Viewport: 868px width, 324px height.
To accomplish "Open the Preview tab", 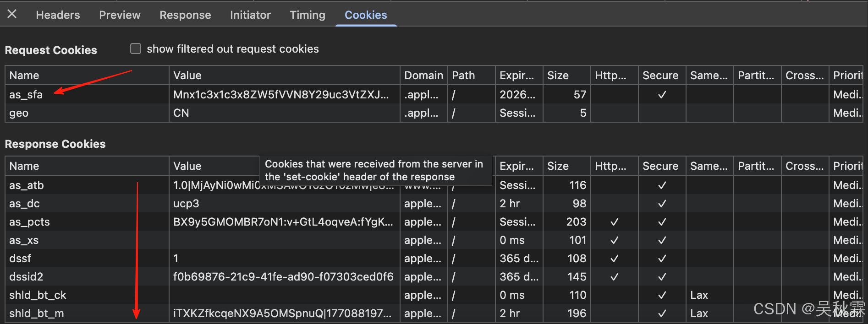I will coord(120,15).
